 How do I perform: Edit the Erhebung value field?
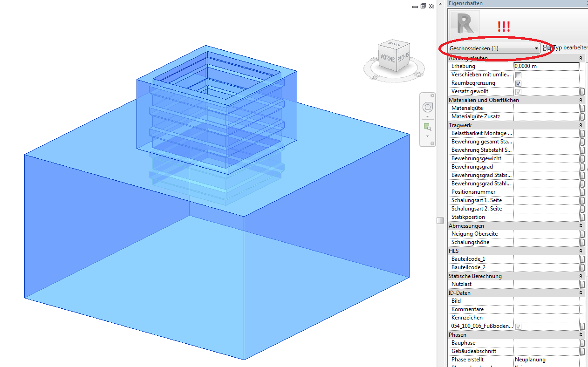tap(546, 66)
